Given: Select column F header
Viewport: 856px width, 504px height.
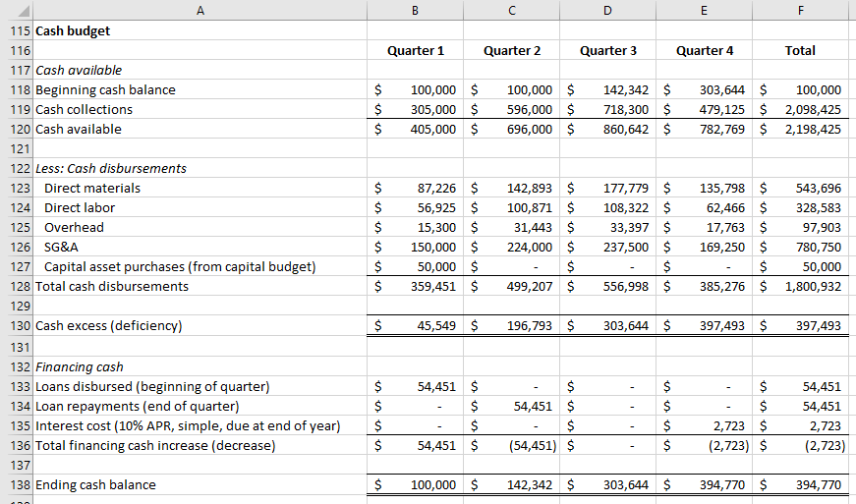Looking at the screenshot, I should point(800,10).
